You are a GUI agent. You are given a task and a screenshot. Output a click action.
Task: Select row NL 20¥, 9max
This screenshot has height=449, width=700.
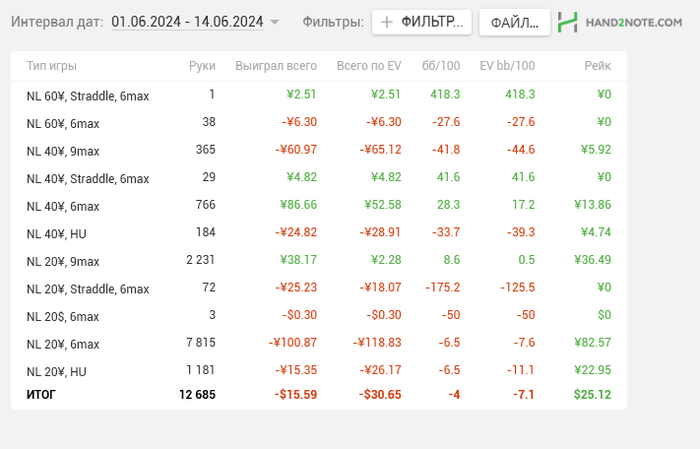click(319, 261)
